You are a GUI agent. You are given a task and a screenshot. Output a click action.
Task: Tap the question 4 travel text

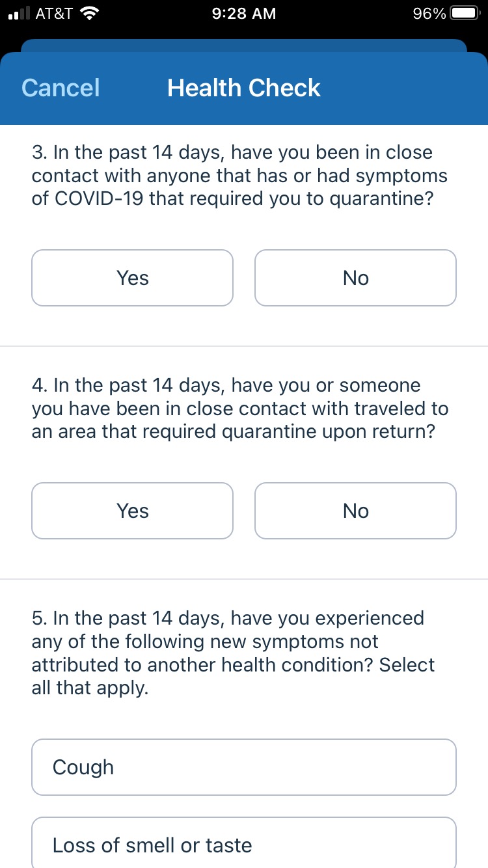[x=239, y=409]
